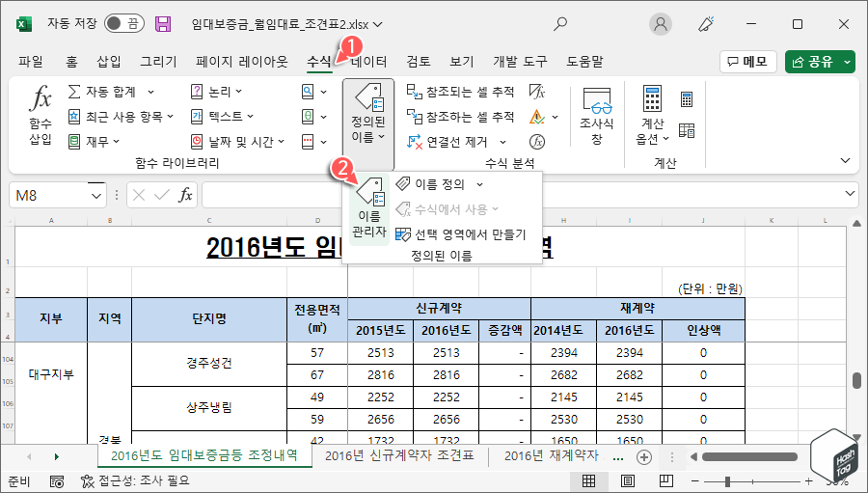Open the View (보기) tab
The width and height of the screenshot is (868, 493).
pyautogui.click(x=462, y=62)
